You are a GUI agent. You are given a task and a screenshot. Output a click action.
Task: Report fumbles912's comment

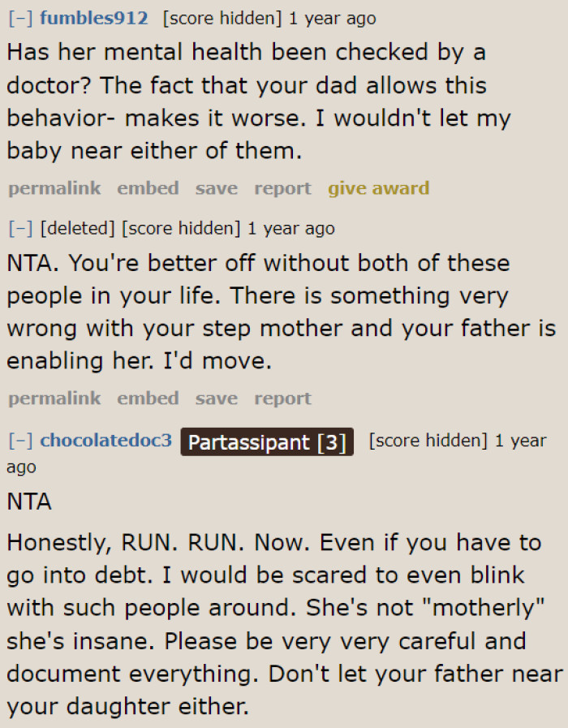click(282, 187)
